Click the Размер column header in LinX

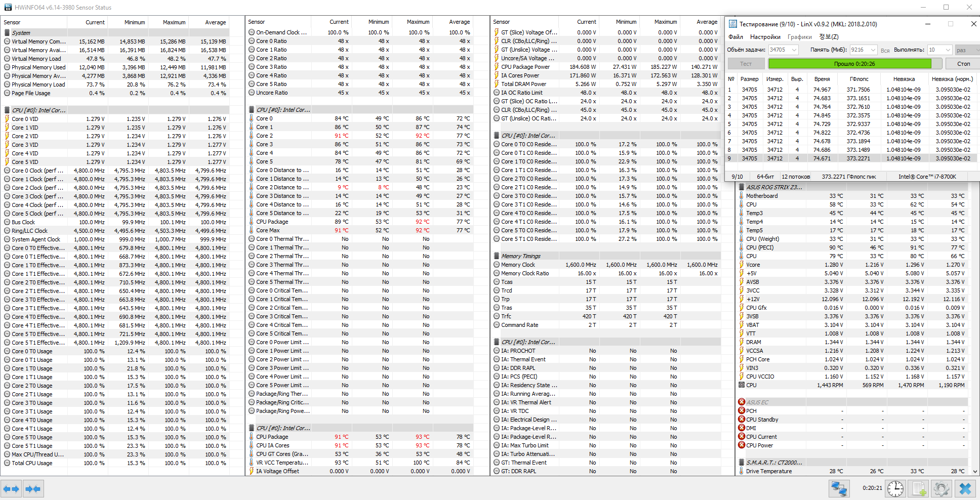coord(749,79)
